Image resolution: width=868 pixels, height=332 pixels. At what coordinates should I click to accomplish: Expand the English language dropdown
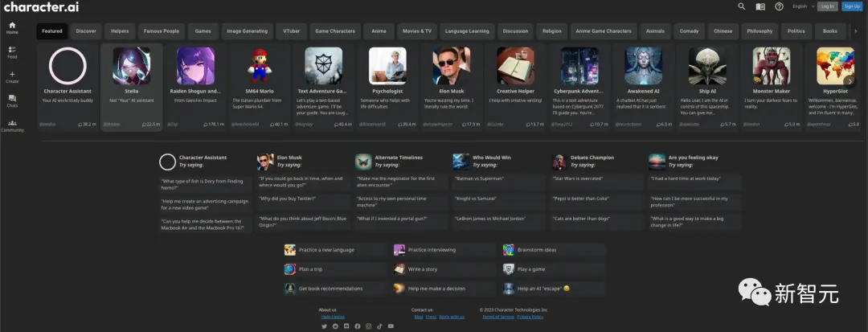(x=803, y=6)
